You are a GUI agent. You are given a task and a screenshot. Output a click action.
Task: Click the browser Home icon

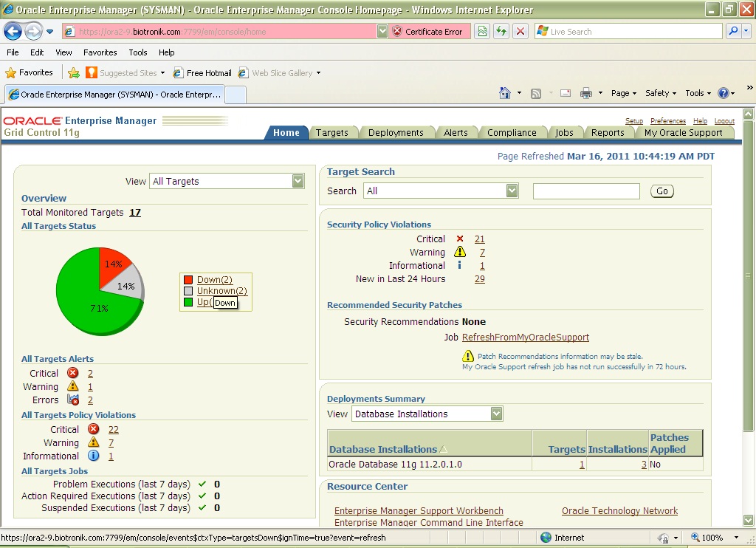coord(505,92)
